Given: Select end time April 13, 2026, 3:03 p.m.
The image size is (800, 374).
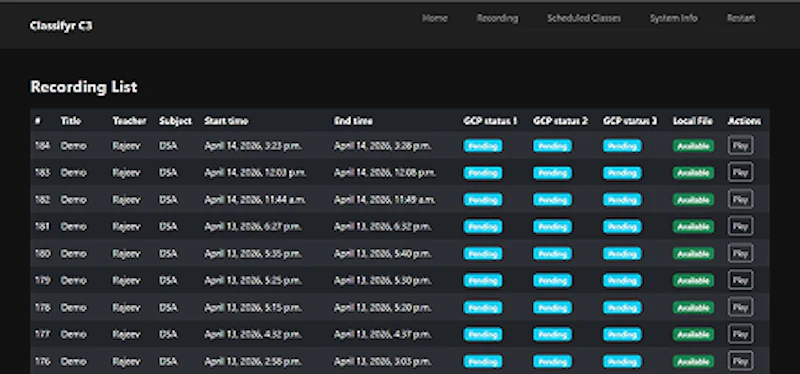Looking at the screenshot, I should [383, 362].
